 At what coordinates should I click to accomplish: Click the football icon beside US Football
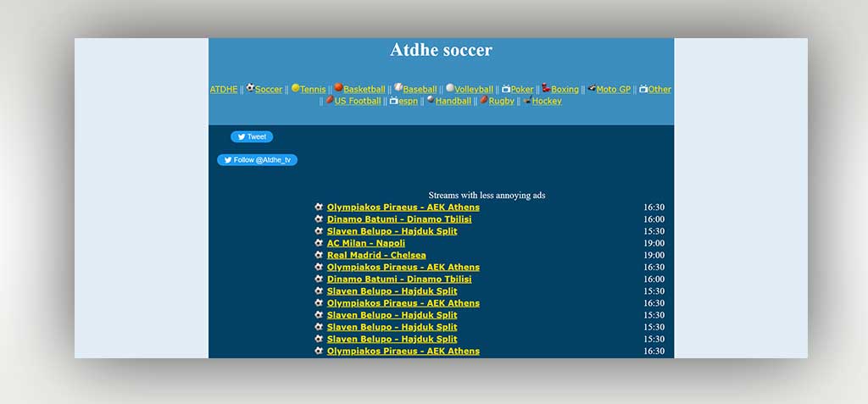[330, 100]
